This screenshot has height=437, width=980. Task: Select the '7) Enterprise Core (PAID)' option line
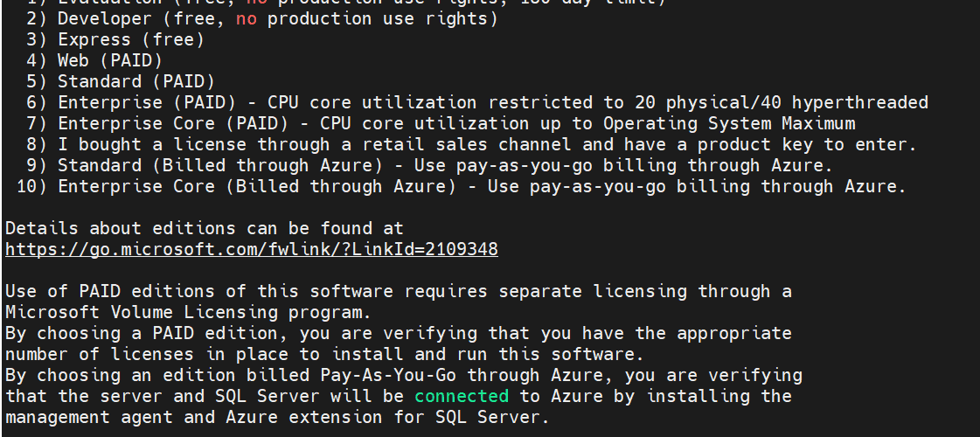coord(441,124)
